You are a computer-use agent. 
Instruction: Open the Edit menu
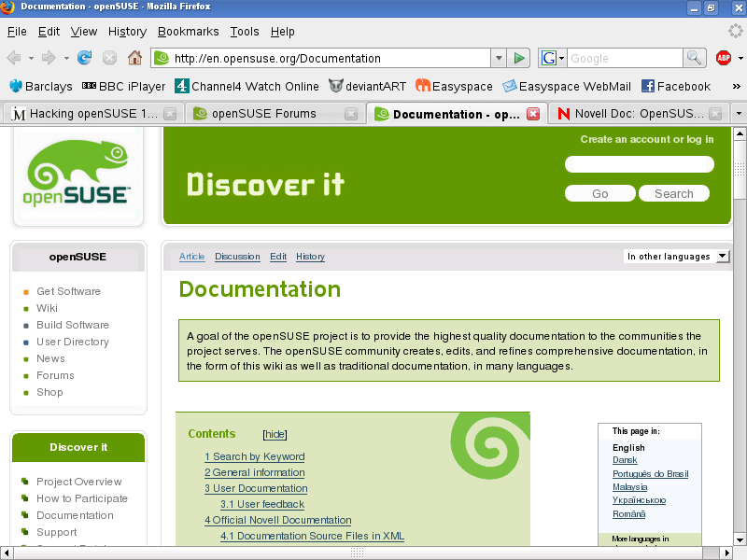(x=49, y=32)
